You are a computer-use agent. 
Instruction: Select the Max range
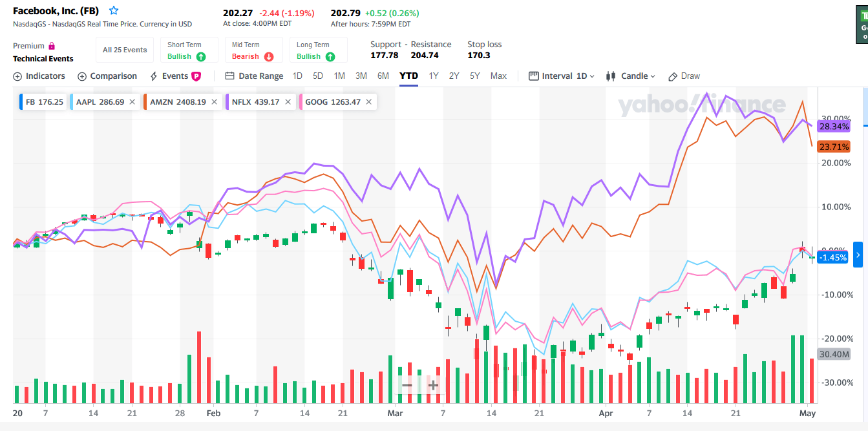[x=498, y=76]
